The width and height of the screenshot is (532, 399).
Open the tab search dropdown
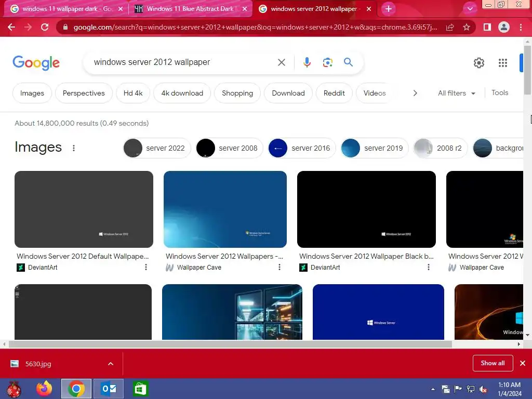(470, 9)
